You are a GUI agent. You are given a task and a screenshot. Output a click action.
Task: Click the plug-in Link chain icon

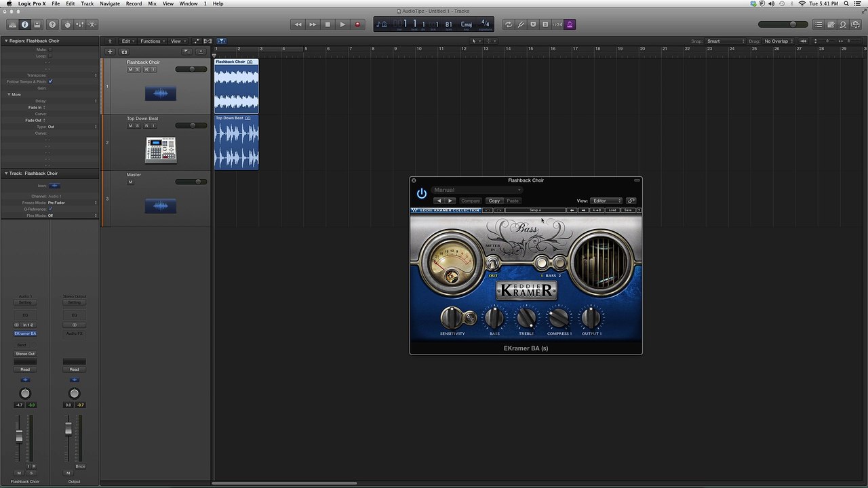(631, 201)
